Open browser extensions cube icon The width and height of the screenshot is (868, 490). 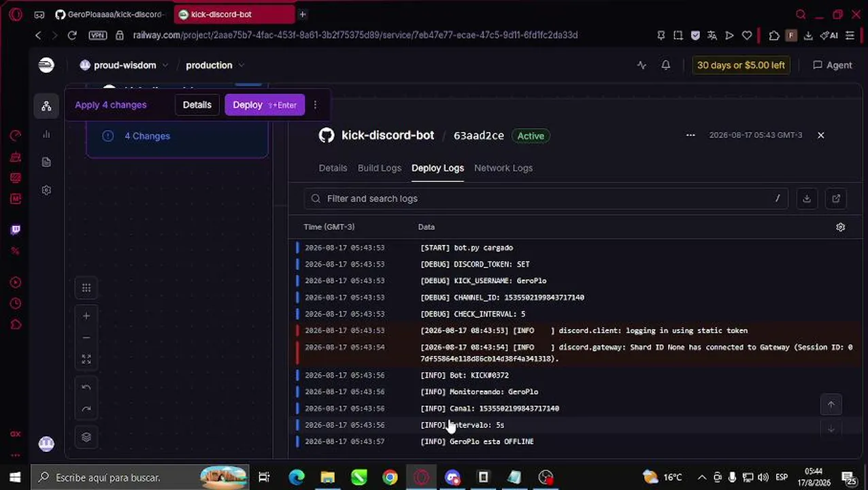tap(774, 35)
